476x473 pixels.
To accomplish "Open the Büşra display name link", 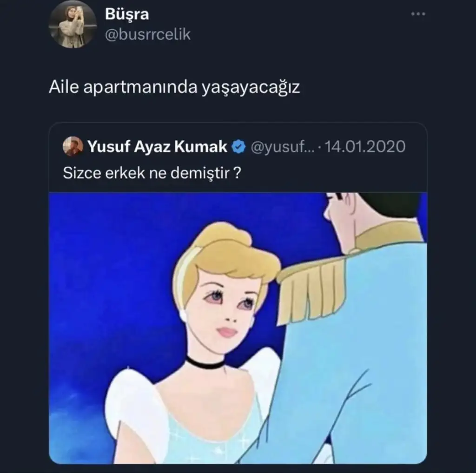I will point(127,14).
